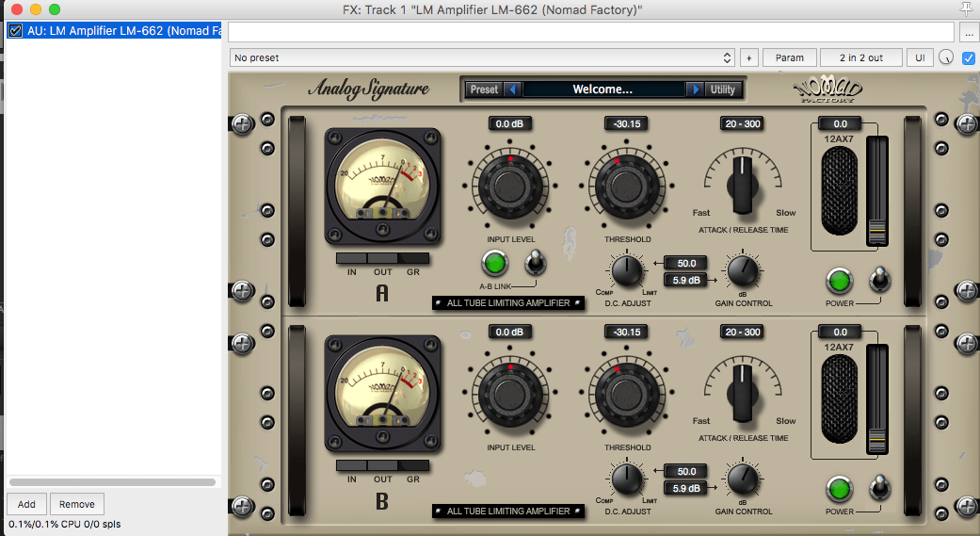Toggle channel B power green light

[x=840, y=489]
